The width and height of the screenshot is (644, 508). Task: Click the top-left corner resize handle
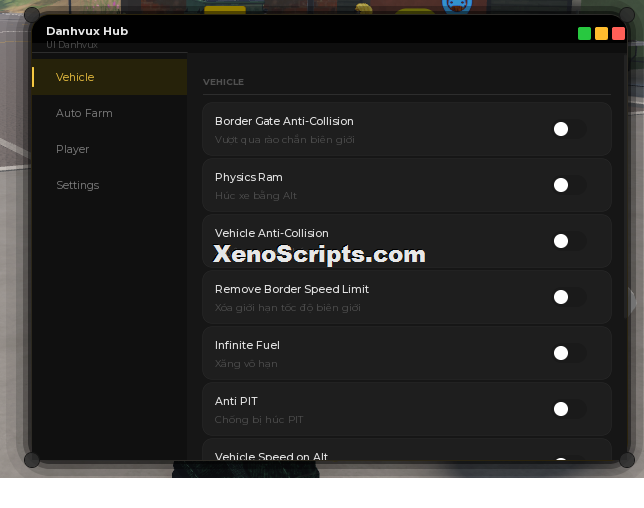pyautogui.click(x=32, y=15)
